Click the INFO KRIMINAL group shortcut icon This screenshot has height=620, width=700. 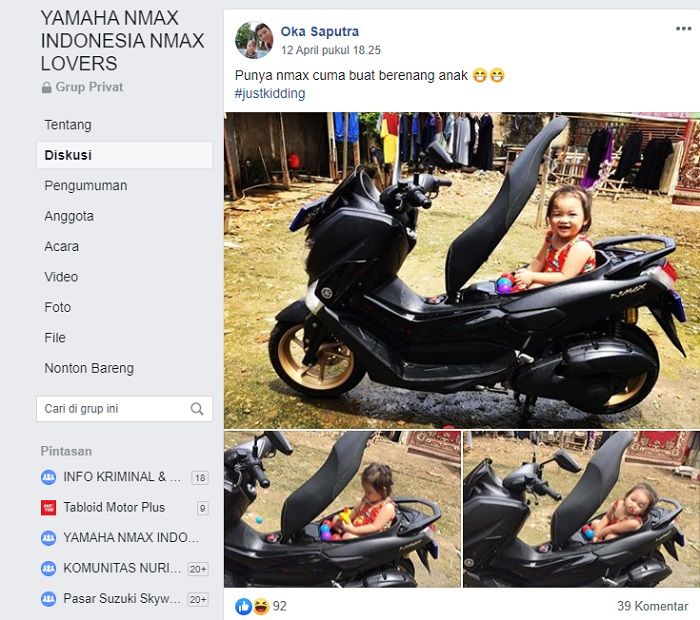click(x=48, y=477)
